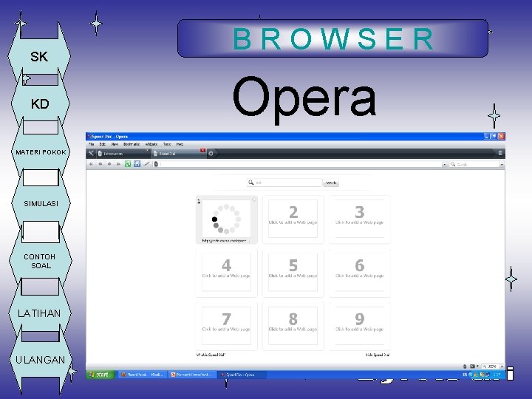Open Opera's Edit menu
The height and width of the screenshot is (399, 532).
pos(103,144)
